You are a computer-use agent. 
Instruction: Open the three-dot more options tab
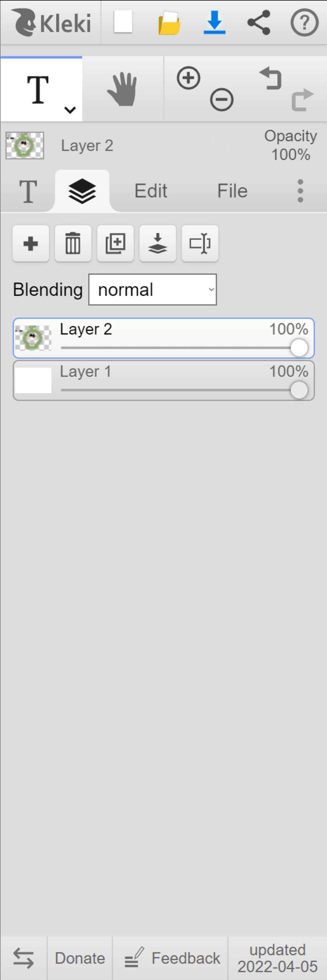point(300,191)
